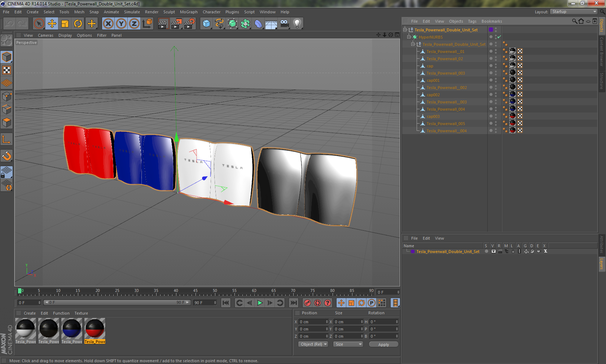This screenshot has width=606, height=364.
Task: Click the Apply button
Action: pyautogui.click(x=383, y=345)
